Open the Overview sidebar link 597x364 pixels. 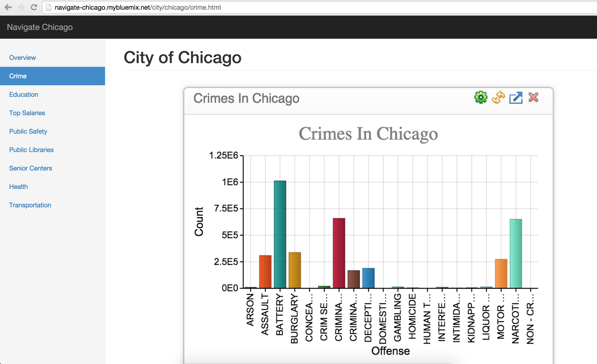[x=22, y=58]
